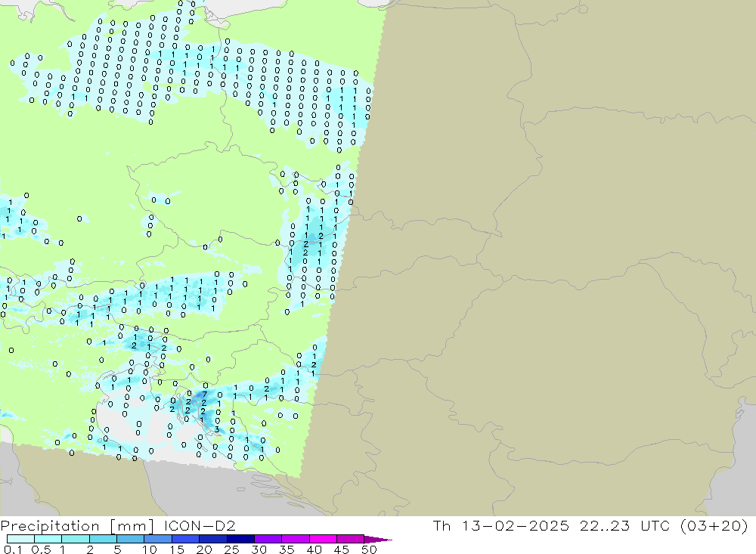Click the 1–2 mm legend color swatch

(76, 539)
